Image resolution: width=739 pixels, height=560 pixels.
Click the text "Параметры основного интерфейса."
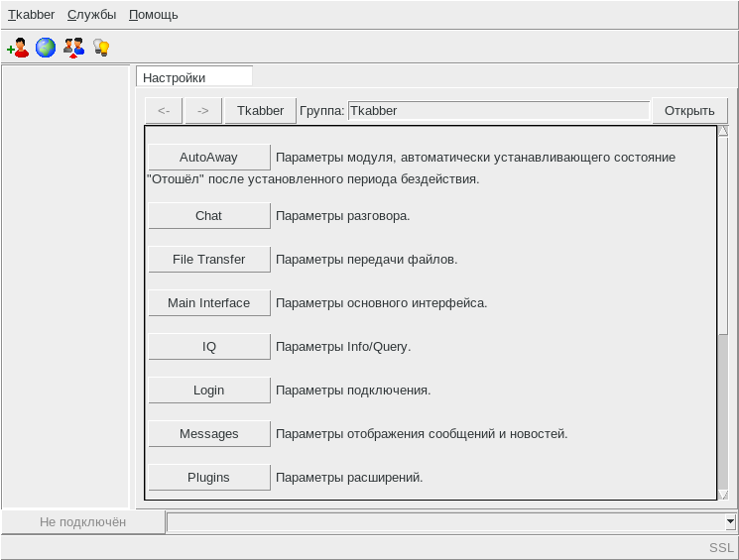(381, 303)
